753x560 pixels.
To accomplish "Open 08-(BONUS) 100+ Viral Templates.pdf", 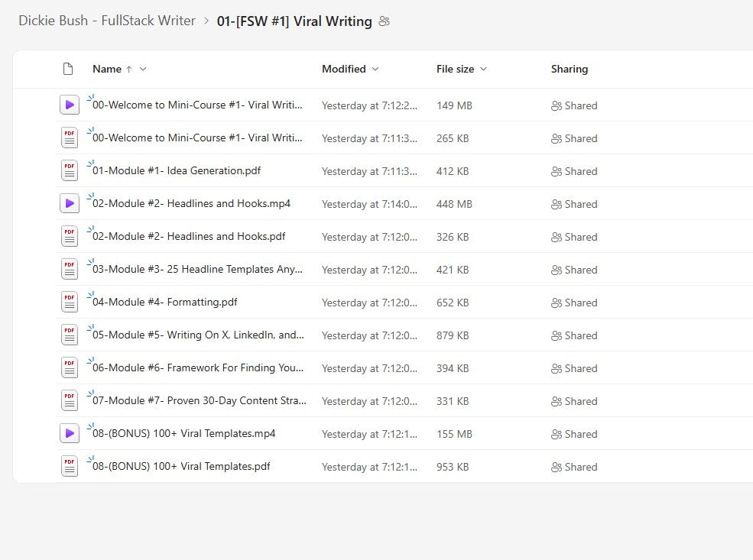I will (181, 467).
